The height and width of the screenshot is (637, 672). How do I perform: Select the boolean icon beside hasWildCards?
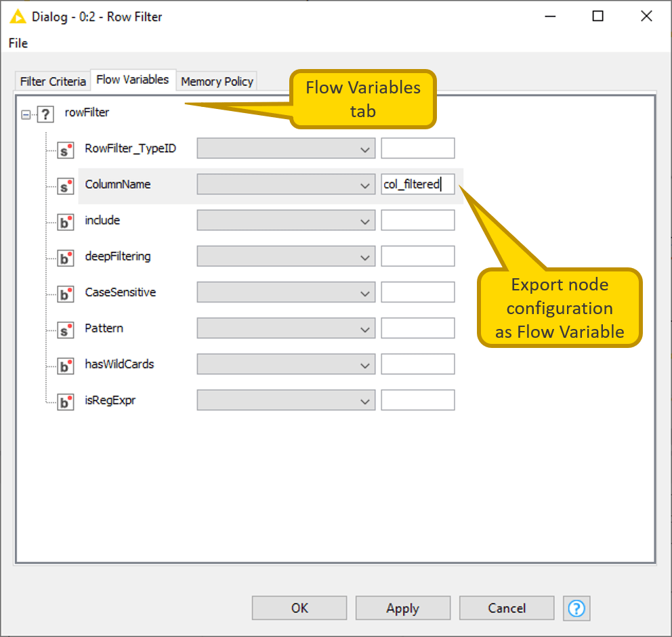tap(65, 366)
